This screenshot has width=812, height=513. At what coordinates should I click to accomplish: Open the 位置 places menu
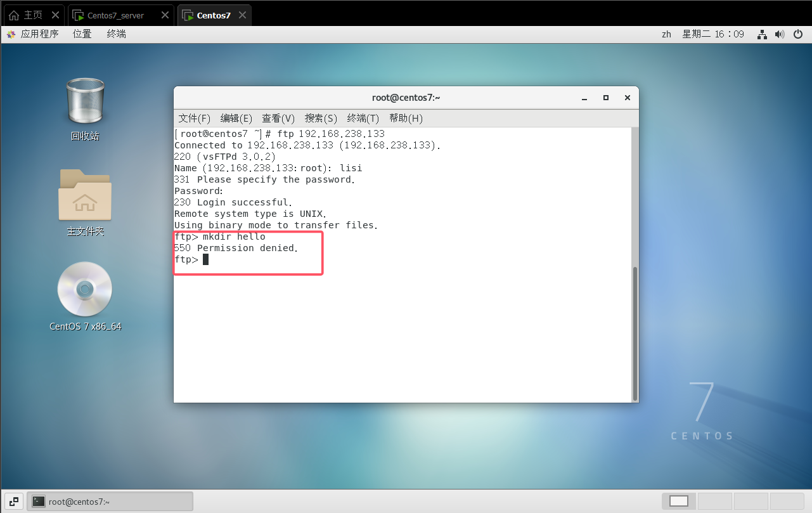click(x=82, y=34)
